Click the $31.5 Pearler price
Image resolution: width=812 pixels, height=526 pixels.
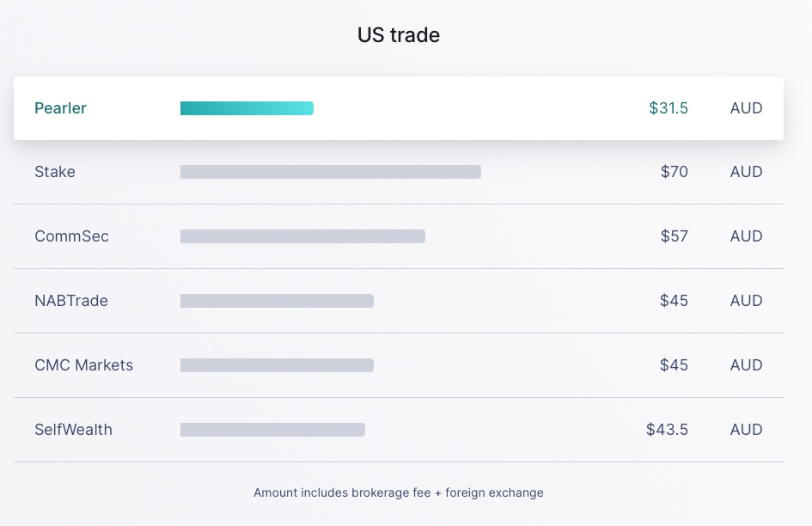pos(669,108)
